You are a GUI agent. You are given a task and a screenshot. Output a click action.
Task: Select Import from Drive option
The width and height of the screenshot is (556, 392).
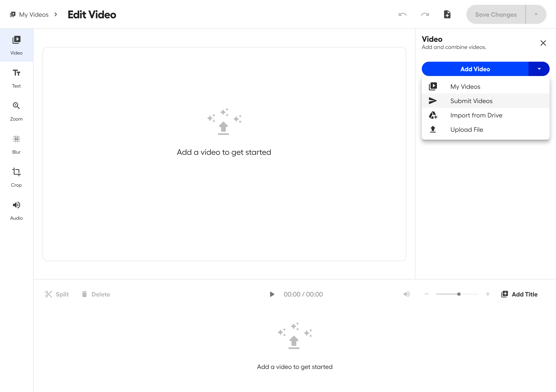click(476, 115)
